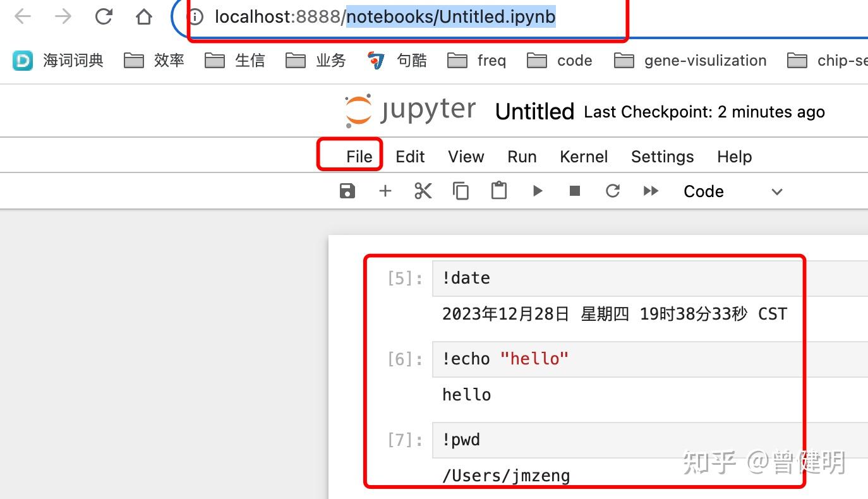Click the date output 2023年12月28日

(615, 314)
